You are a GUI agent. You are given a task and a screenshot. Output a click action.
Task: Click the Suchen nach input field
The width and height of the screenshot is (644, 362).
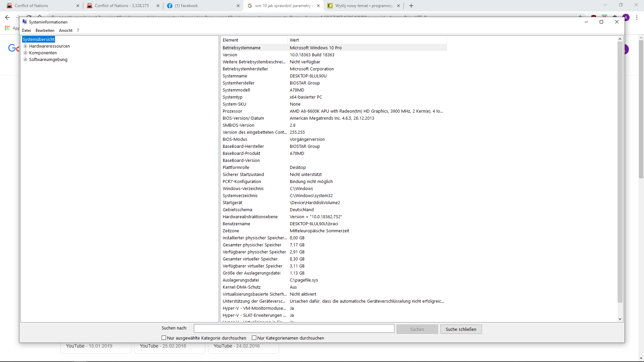(294, 328)
